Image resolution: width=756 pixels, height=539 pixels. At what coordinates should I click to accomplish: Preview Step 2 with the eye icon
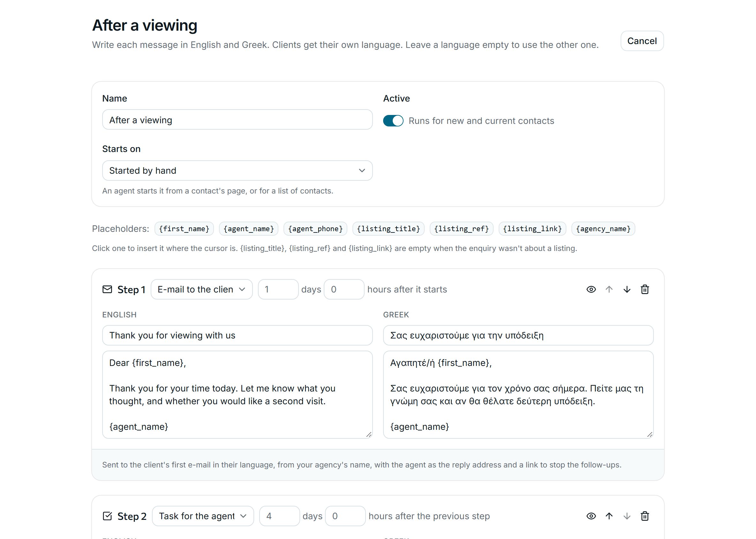pos(591,516)
